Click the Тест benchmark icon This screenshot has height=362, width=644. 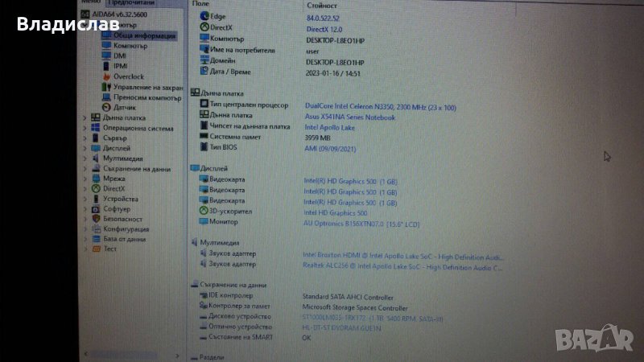(96, 249)
